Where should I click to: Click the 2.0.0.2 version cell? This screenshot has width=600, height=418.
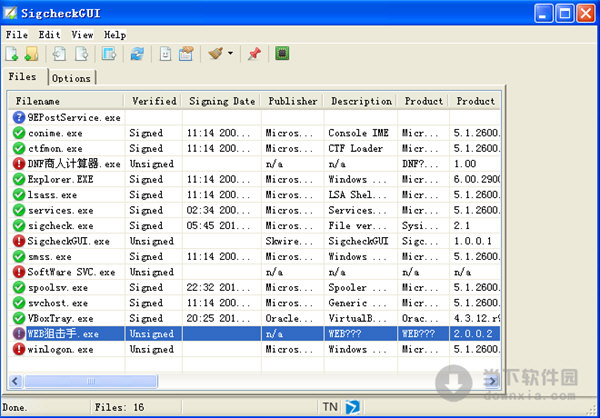[473, 334]
